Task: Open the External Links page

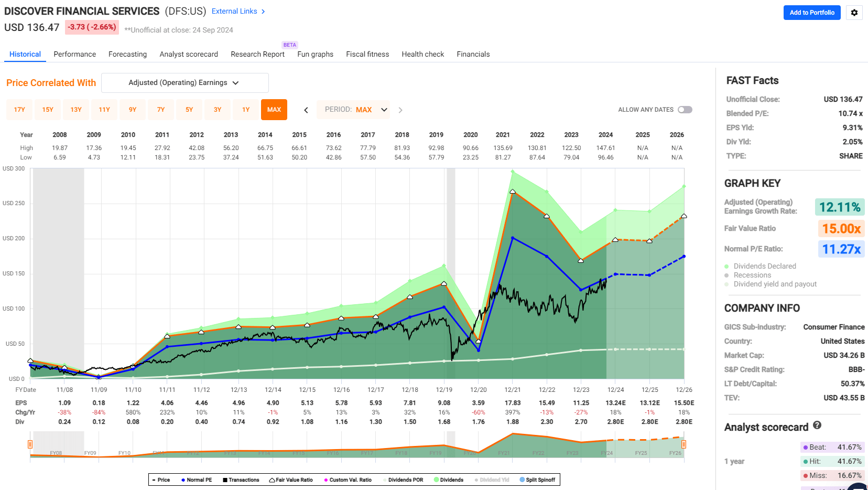Action: [x=234, y=11]
